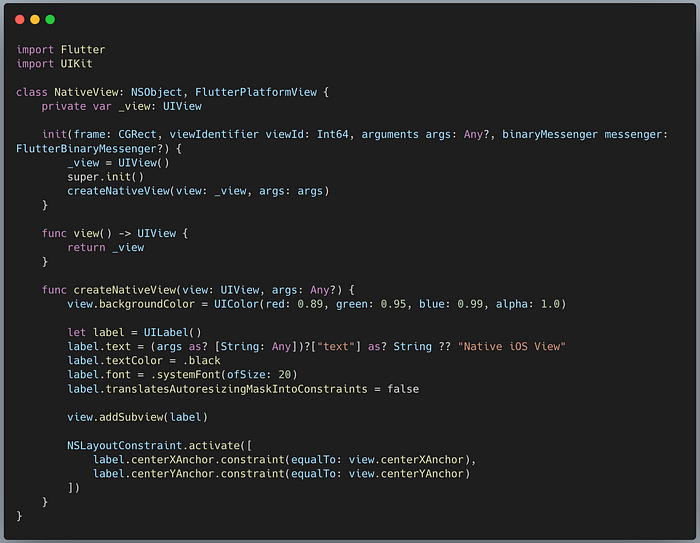Click the 'super.init()' call
This screenshot has width=700, height=543.
[105, 177]
